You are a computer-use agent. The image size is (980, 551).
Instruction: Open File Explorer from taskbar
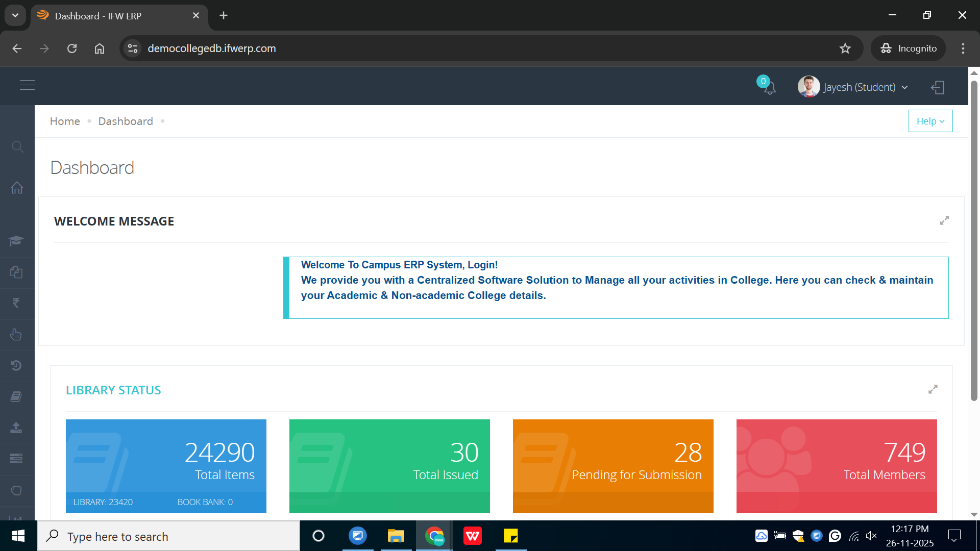pos(396,536)
